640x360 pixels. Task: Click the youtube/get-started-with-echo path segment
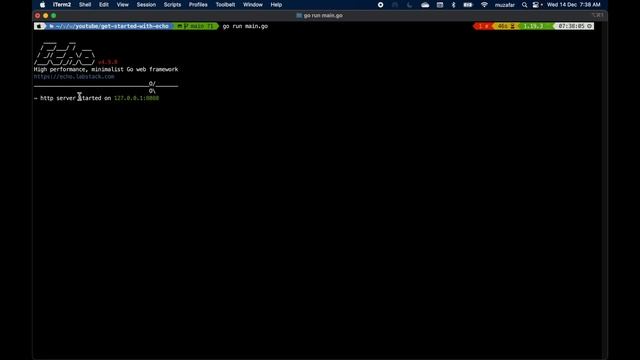(122, 26)
